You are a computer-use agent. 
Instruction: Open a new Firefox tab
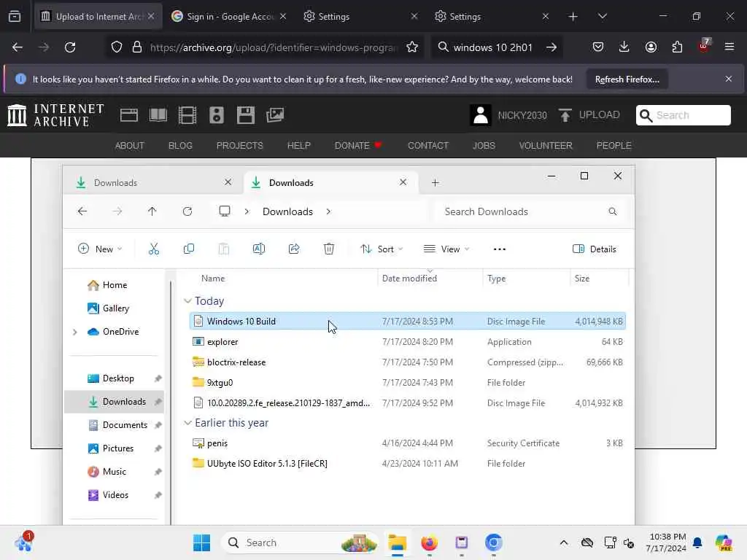coord(573,16)
